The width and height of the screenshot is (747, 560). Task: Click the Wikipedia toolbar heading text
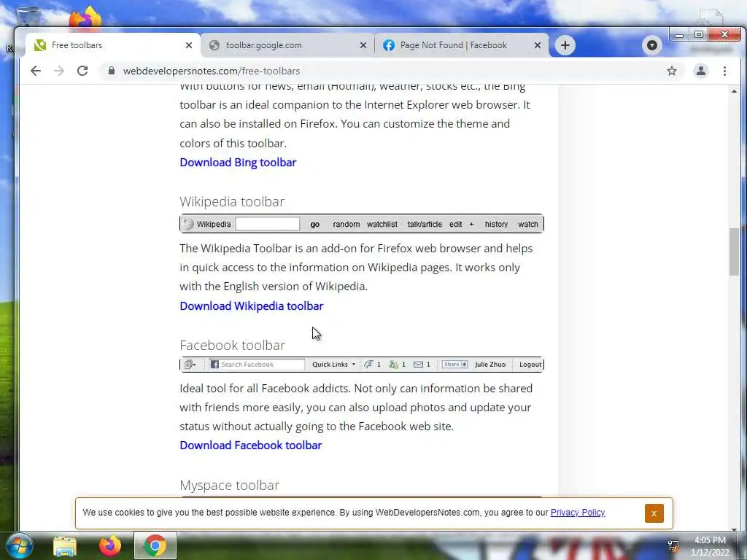click(232, 201)
